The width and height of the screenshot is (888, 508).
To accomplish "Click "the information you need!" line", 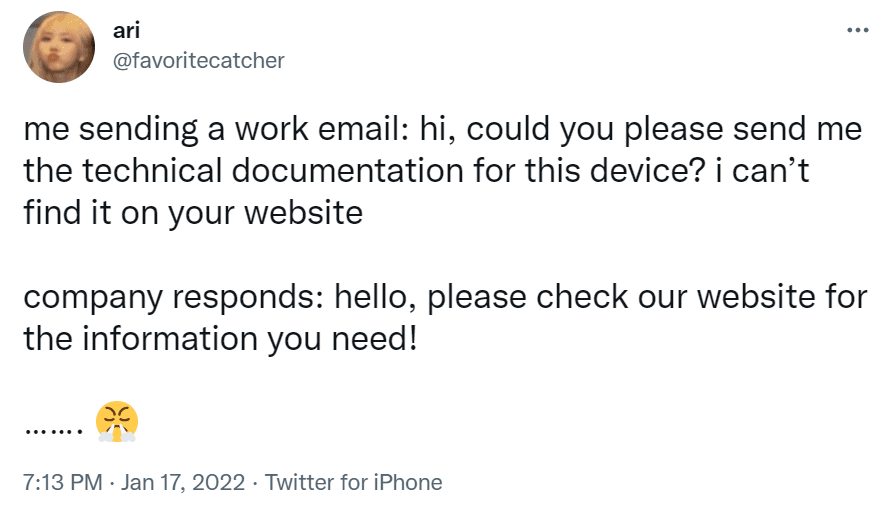I will point(219,339).
